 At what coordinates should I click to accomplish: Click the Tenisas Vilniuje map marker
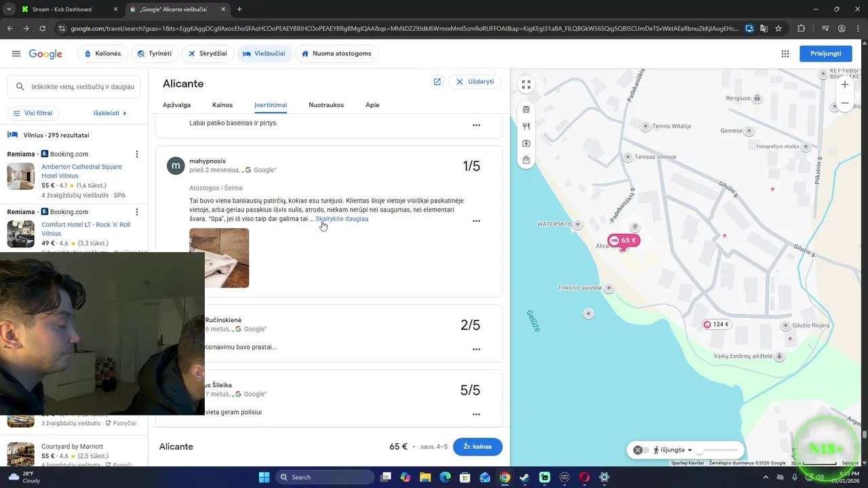[x=628, y=157]
